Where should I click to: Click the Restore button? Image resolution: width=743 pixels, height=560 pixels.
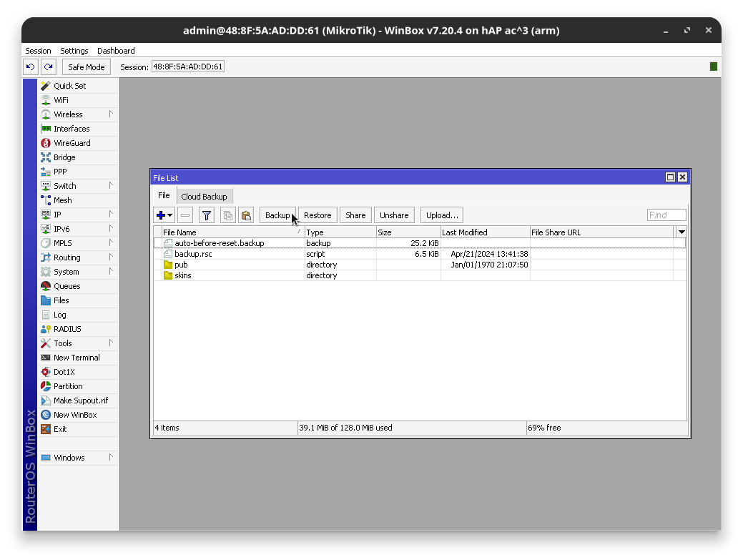coord(318,215)
